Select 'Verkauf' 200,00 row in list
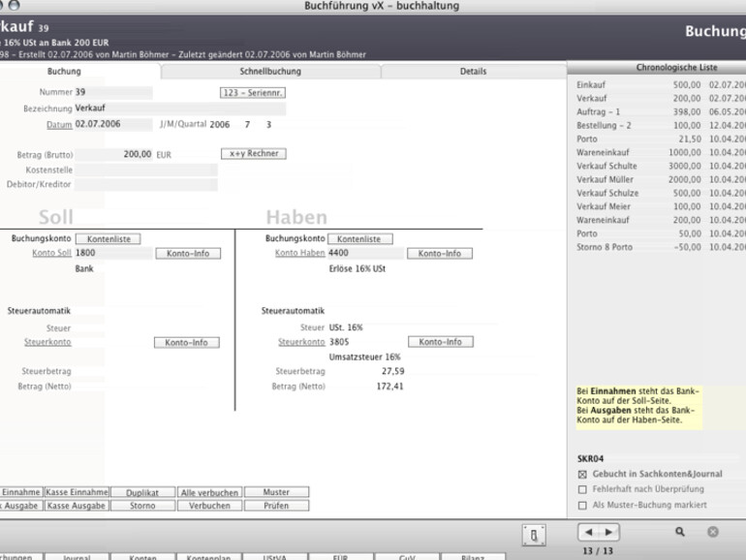The image size is (746, 560). coord(661,99)
